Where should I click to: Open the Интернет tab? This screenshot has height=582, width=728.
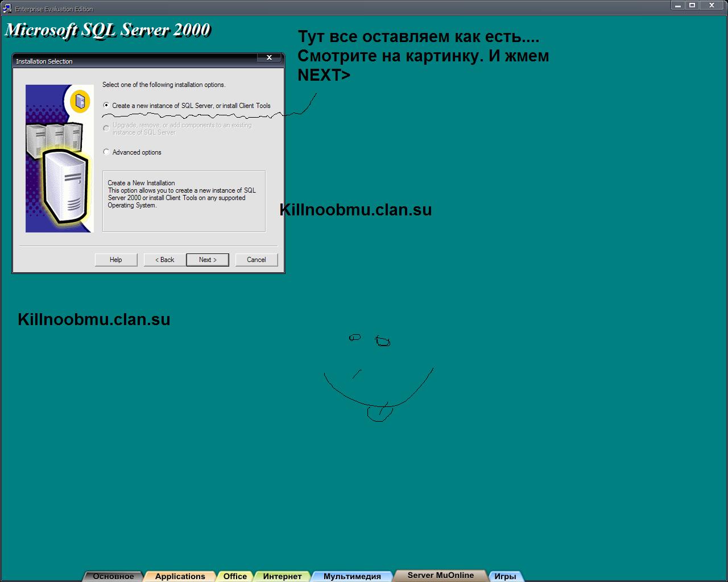coord(282,576)
